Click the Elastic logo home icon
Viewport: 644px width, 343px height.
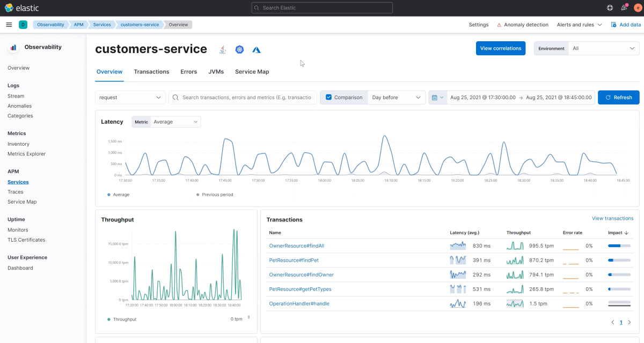(x=9, y=8)
